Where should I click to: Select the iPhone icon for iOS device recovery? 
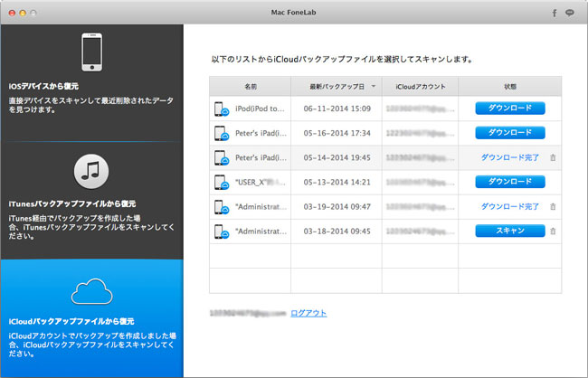91,53
